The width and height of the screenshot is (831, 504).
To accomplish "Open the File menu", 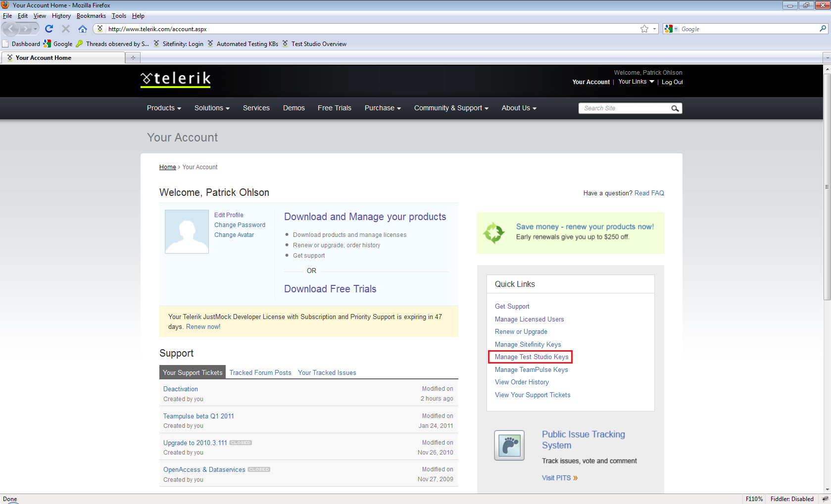I will click(x=7, y=16).
